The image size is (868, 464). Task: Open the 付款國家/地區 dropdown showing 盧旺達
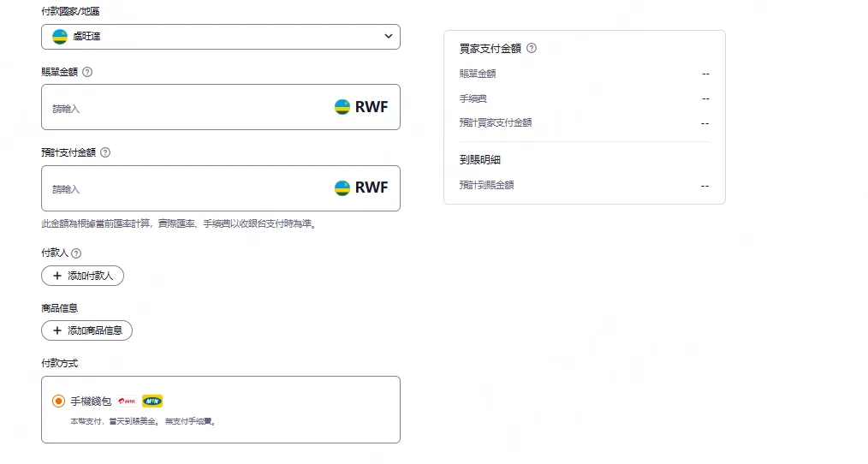(220, 37)
